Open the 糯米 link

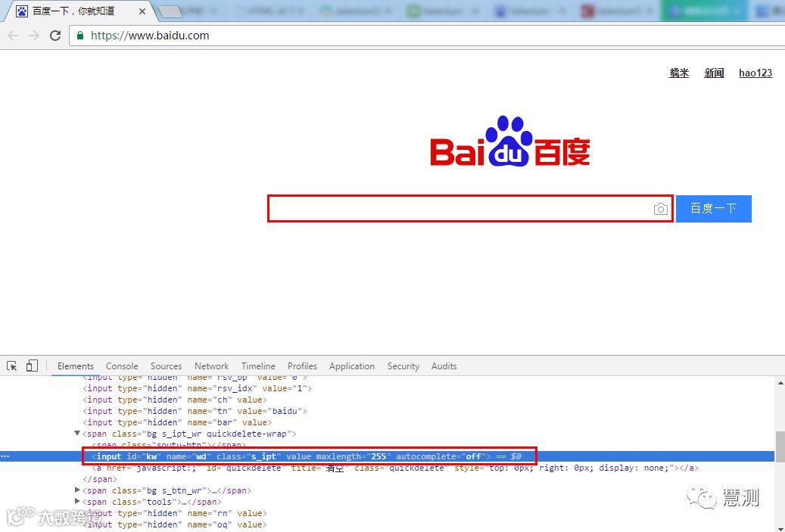click(679, 73)
